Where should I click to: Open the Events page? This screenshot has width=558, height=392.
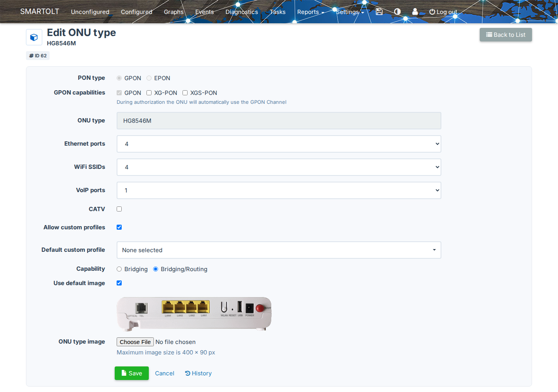(x=205, y=12)
